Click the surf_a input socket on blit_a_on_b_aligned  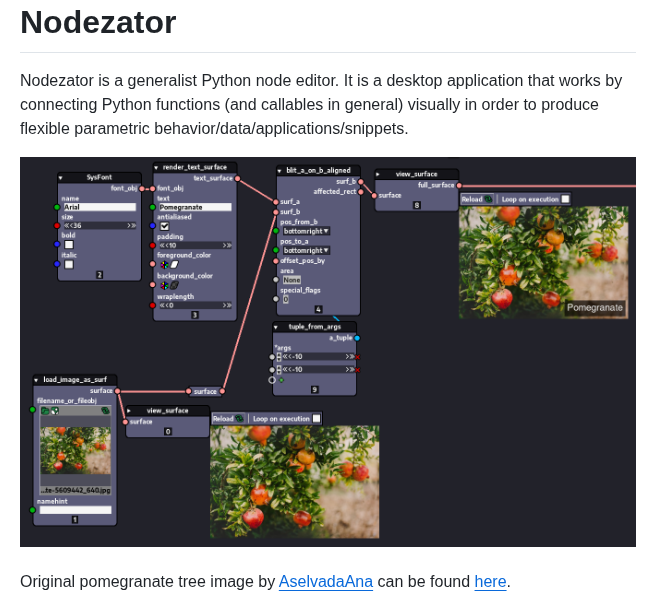point(276,202)
